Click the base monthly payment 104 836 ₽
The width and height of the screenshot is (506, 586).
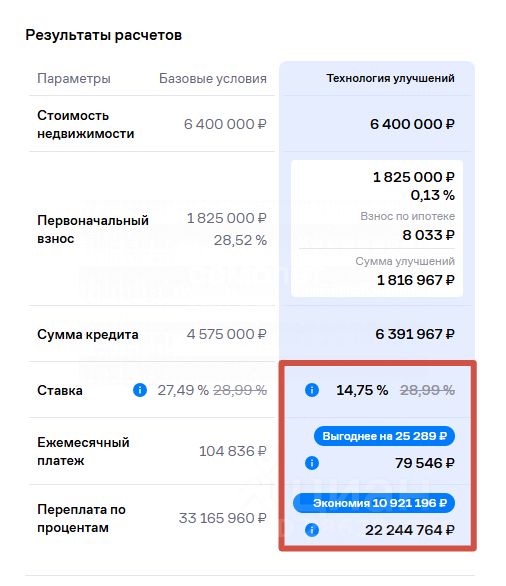pos(232,451)
